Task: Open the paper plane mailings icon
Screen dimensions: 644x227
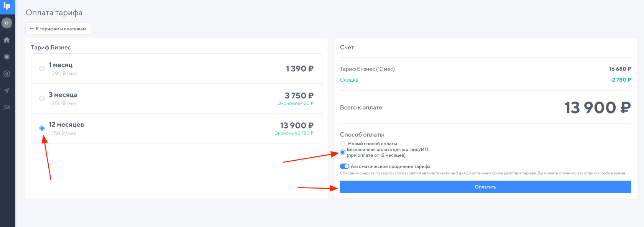Action: (x=7, y=90)
